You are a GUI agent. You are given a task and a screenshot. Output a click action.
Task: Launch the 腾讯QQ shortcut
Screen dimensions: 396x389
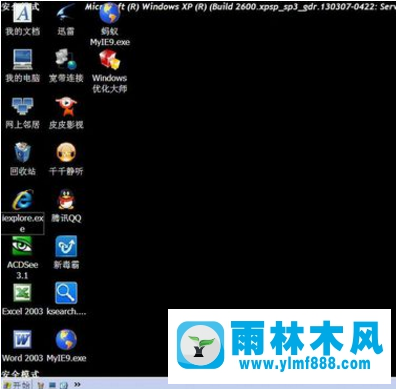coord(66,206)
